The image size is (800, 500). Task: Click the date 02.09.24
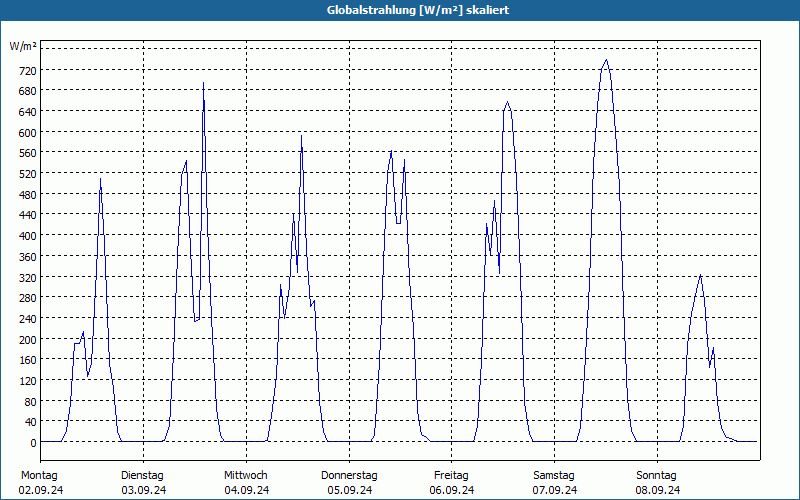pyautogui.click(x=41, y=490)
